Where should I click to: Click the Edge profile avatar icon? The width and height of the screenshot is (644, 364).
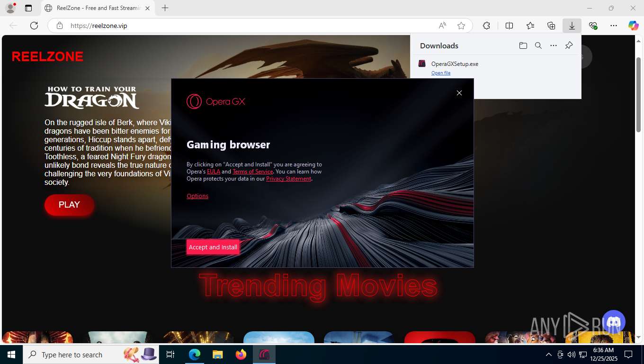tap(10, 8)
